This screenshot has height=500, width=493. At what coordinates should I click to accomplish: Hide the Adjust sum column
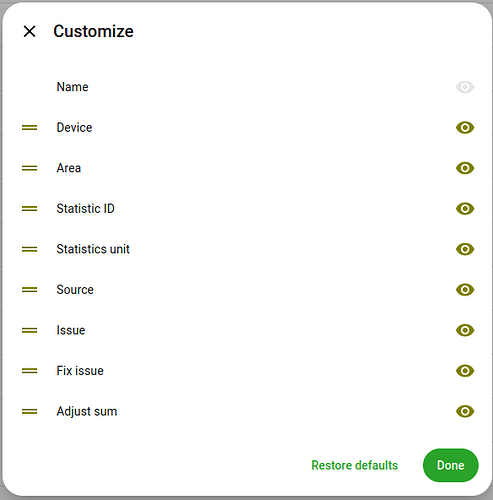[465, 411]
